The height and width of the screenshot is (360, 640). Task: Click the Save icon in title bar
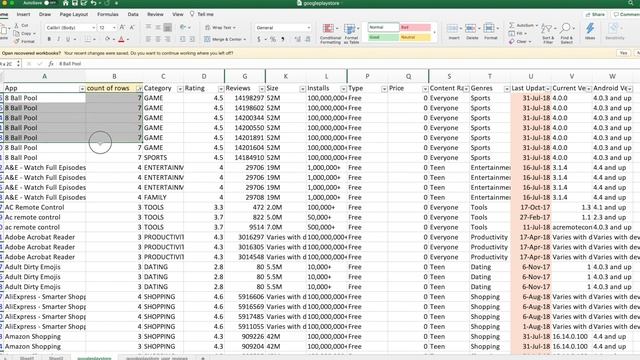click(75, 3)
